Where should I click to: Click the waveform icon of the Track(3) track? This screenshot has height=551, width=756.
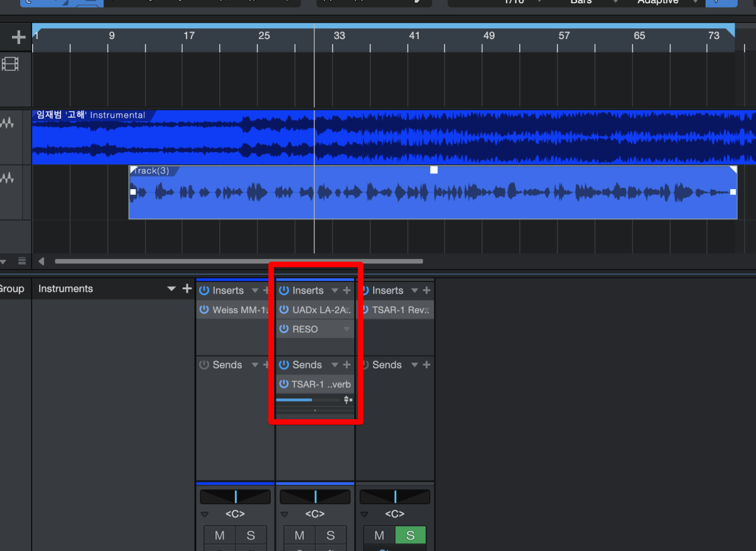point(8,179)
